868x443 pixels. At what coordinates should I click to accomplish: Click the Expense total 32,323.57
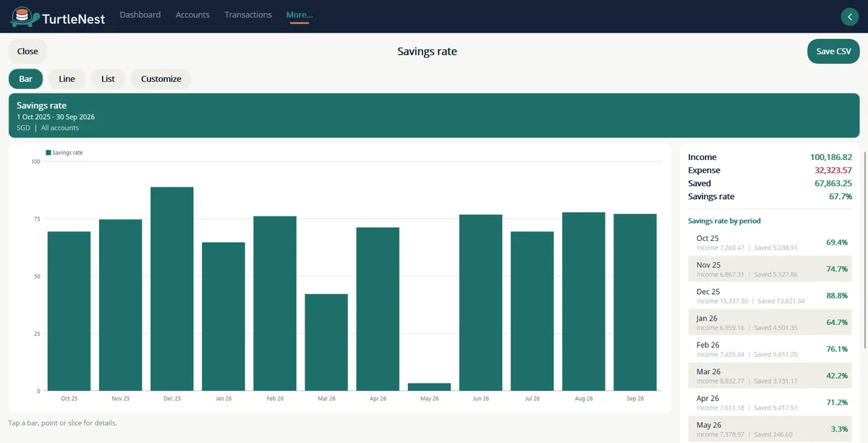point(833,170)
